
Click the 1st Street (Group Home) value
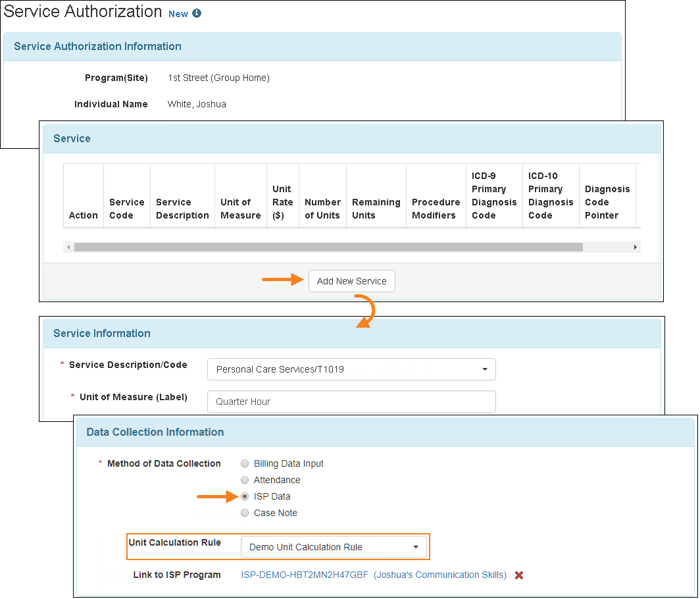click(218, 78)
